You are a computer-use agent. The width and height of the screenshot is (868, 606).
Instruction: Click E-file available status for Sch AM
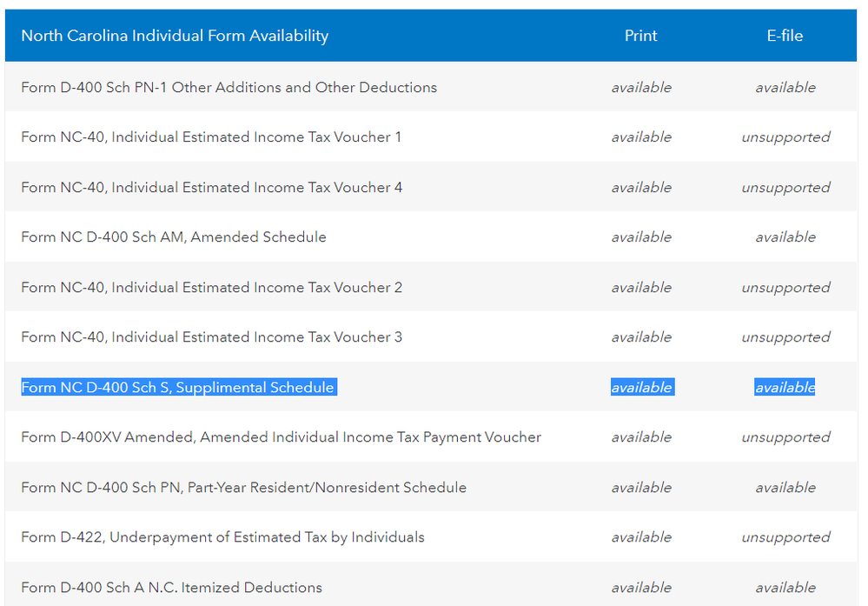pos(785,237)
